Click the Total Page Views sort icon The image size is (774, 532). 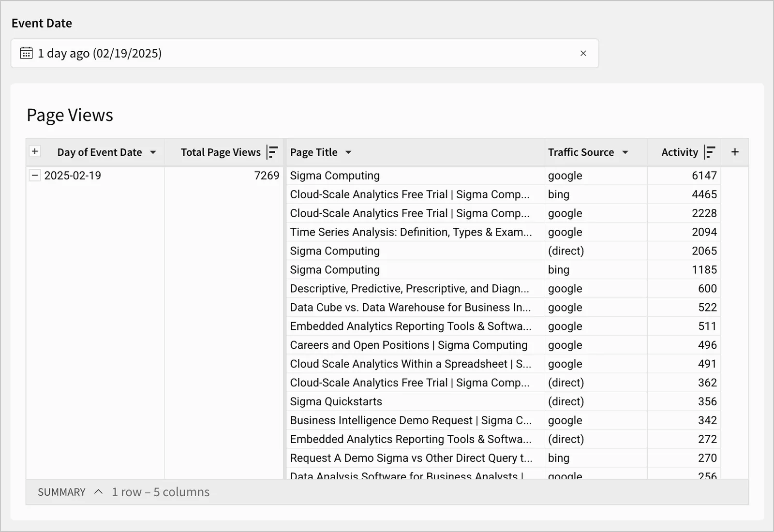click(x=272, y=152)
